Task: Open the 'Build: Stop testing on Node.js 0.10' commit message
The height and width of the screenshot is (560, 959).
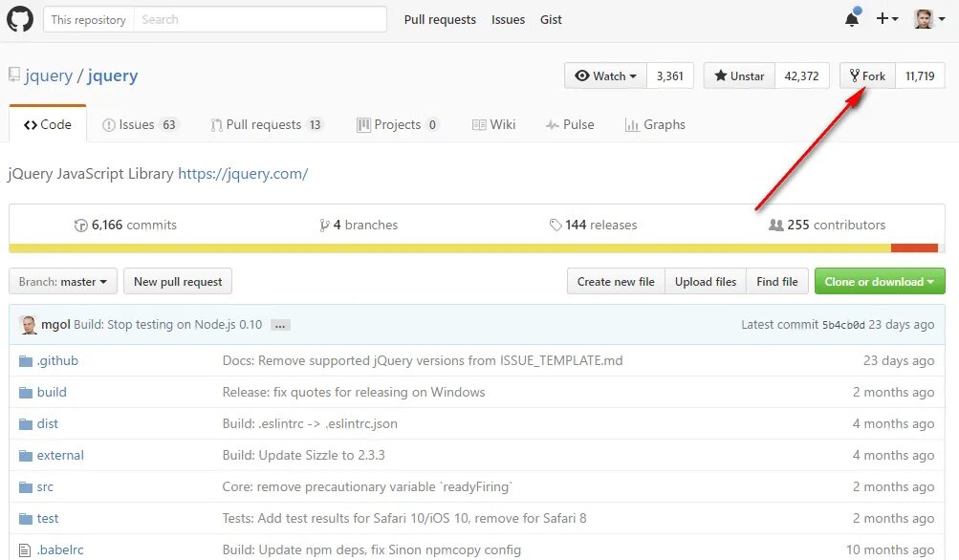Action: point(167,325)
